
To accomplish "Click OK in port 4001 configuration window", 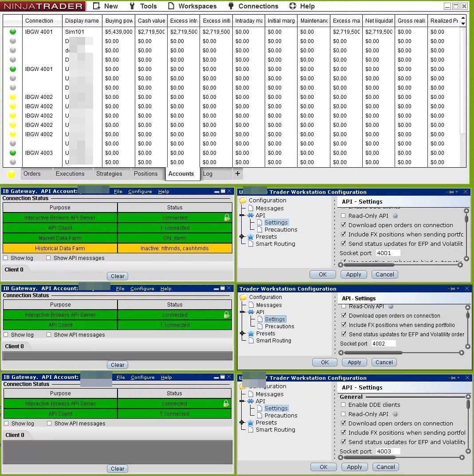I will (322, 275).
